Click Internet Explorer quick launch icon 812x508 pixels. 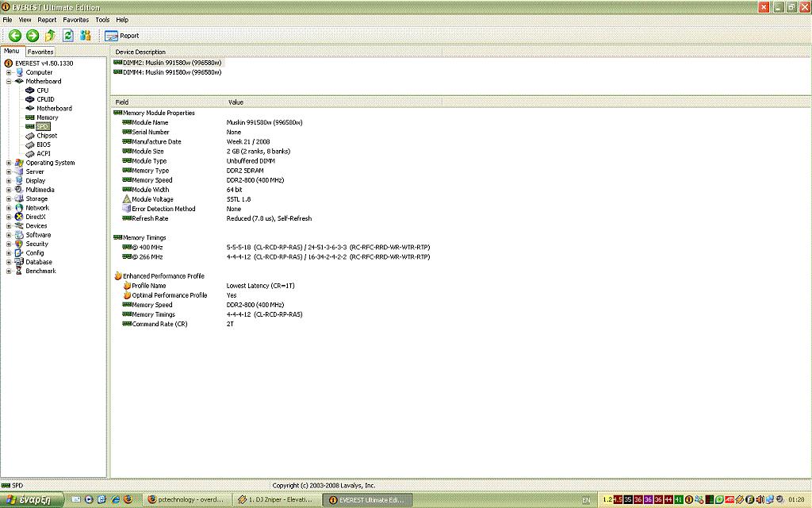coord(115,500)
